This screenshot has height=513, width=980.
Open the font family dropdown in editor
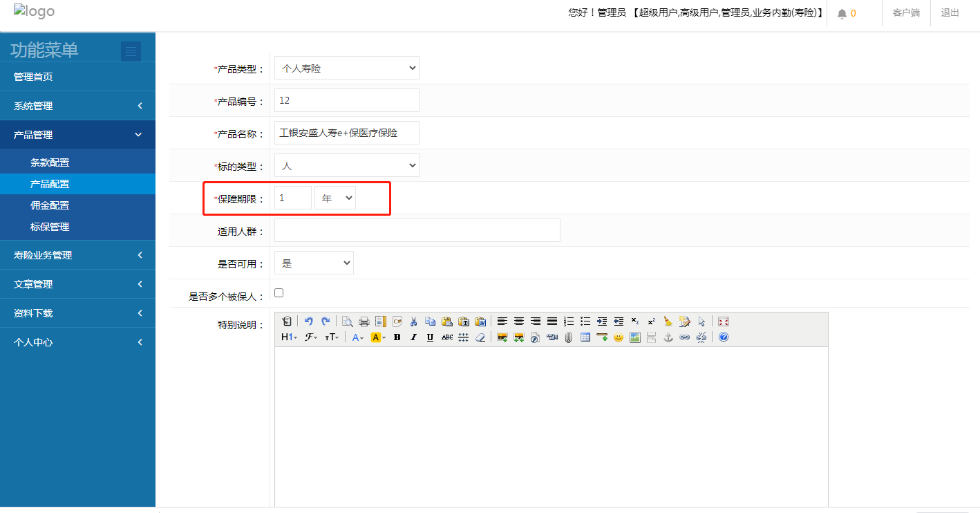pyautogui.click(x=311, y=337)
